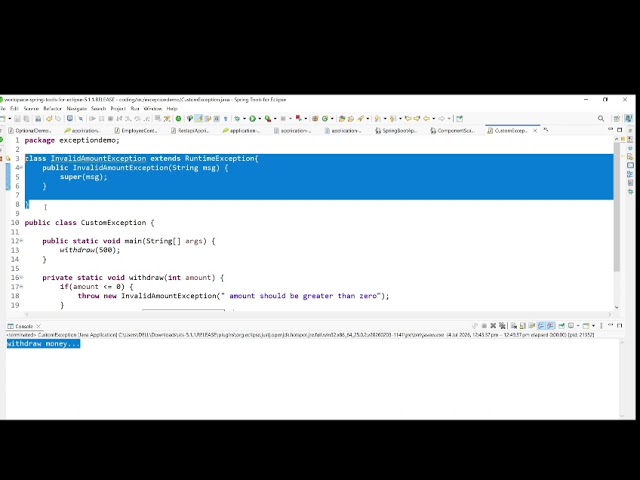Viewport: 640px width, 480px height.
Task: Open the console View Menu three dots
Action: coord(601,325)
